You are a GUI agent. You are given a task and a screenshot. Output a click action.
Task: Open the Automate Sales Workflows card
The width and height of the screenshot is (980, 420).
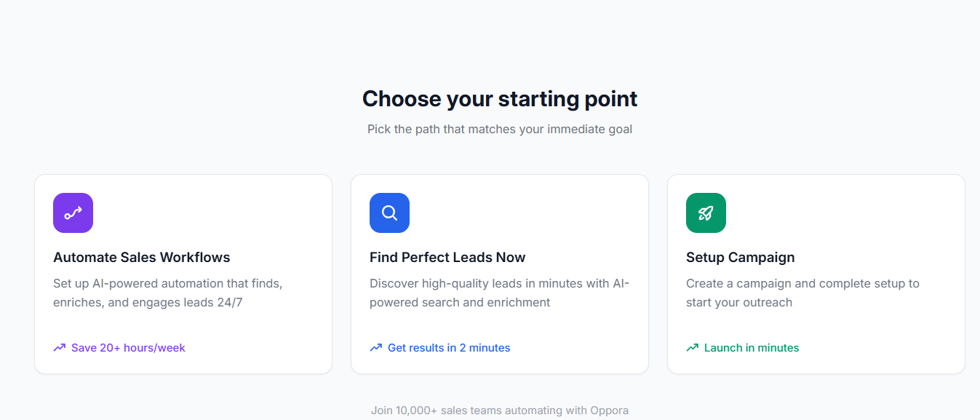183,274
